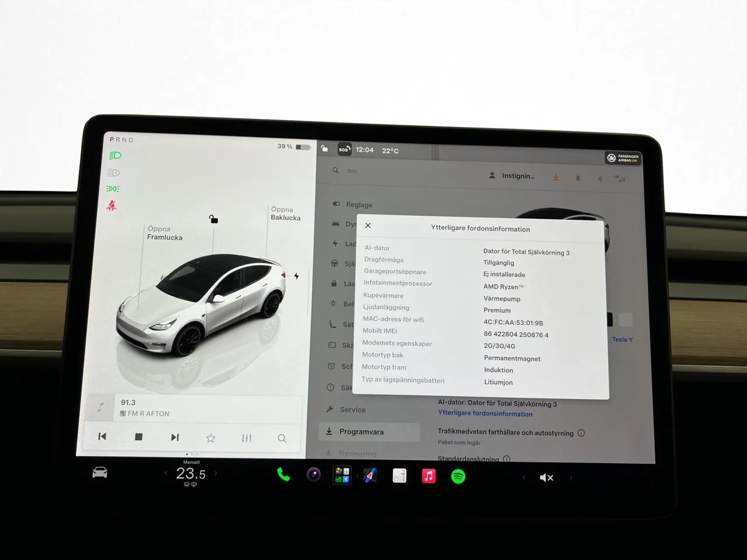The width and height of the screenshot is (747, 560).
Task: Select the Programvara menu item
Action: pos(369,432)
